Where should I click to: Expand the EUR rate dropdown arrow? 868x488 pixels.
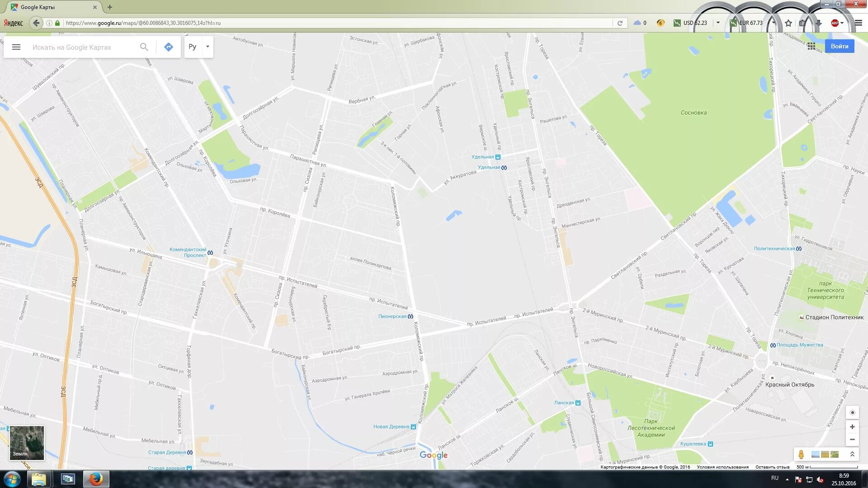pyautogui.click(x=774, y=23)
